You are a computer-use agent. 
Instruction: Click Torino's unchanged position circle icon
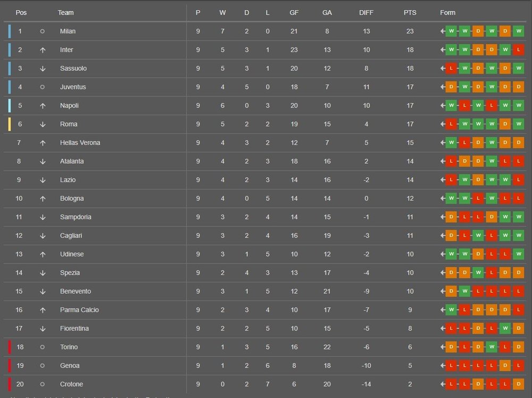coord(43,347)
